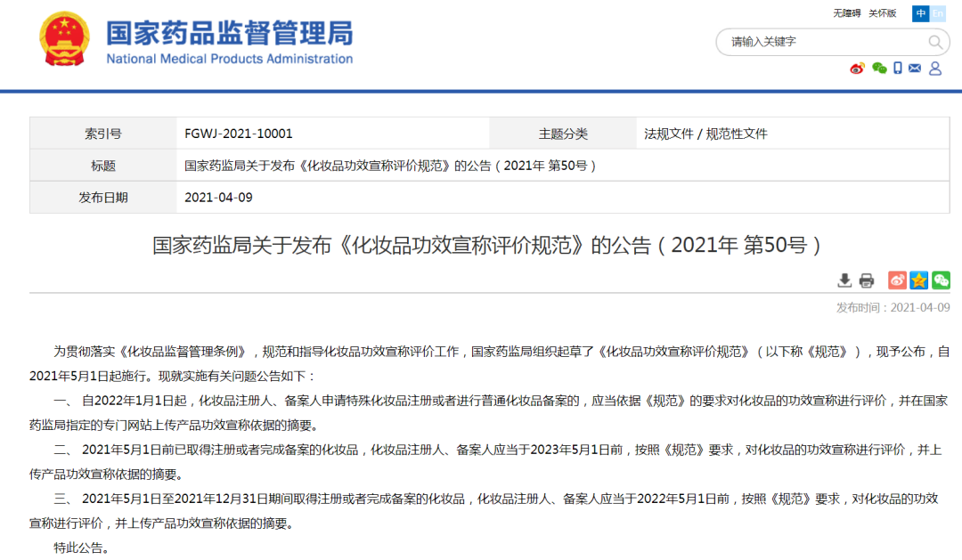Screen dimensions: 962x560
Task: Open the mobile version icon
Action: pos(897,69)
